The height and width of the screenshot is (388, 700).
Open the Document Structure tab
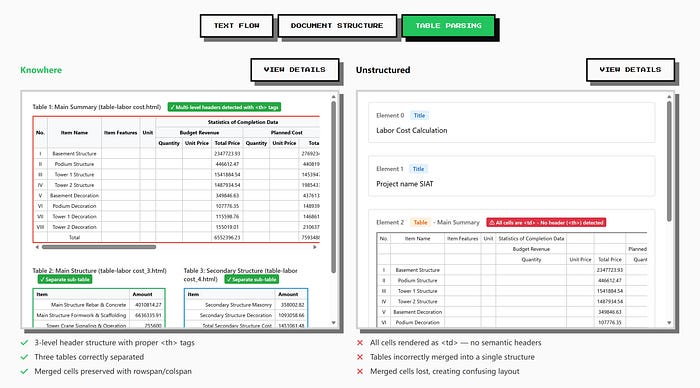pyautogui.click(x=337, y=26)
